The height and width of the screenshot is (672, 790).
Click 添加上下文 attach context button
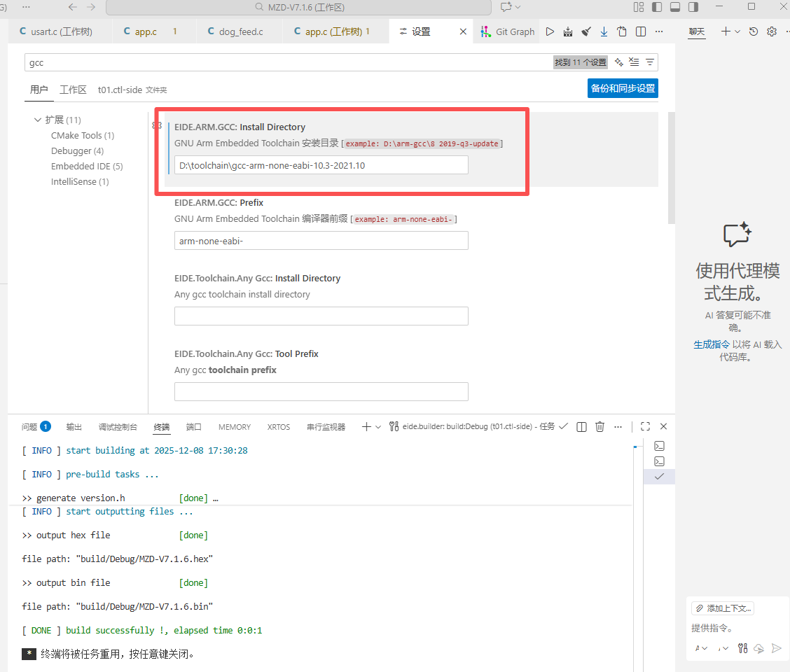click(x=723, y=608)
